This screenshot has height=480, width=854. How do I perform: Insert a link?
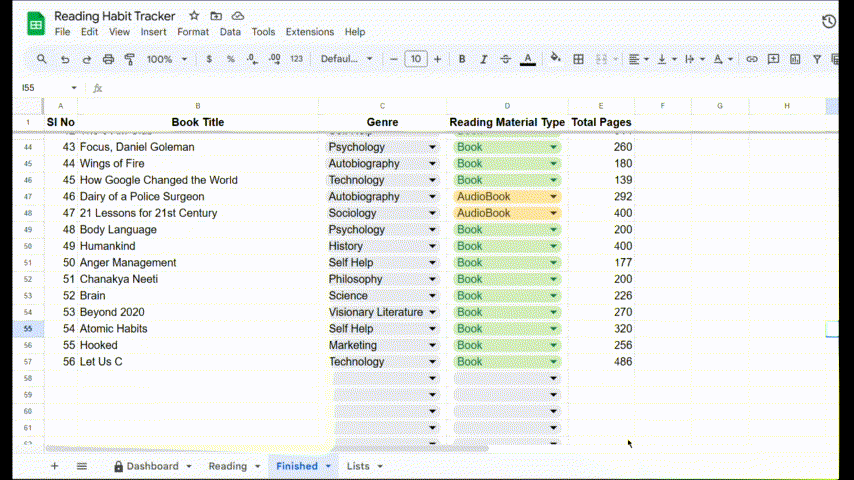[x=752, y=59]
